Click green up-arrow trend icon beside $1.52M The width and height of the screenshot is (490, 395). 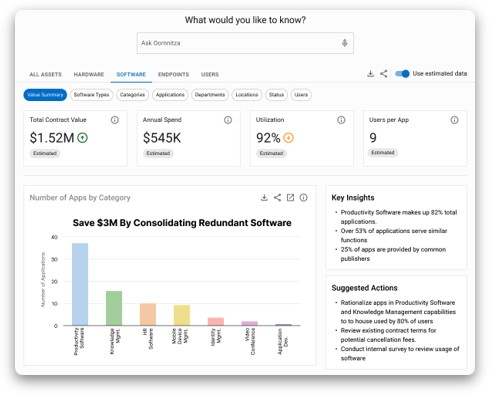(82, 138)
